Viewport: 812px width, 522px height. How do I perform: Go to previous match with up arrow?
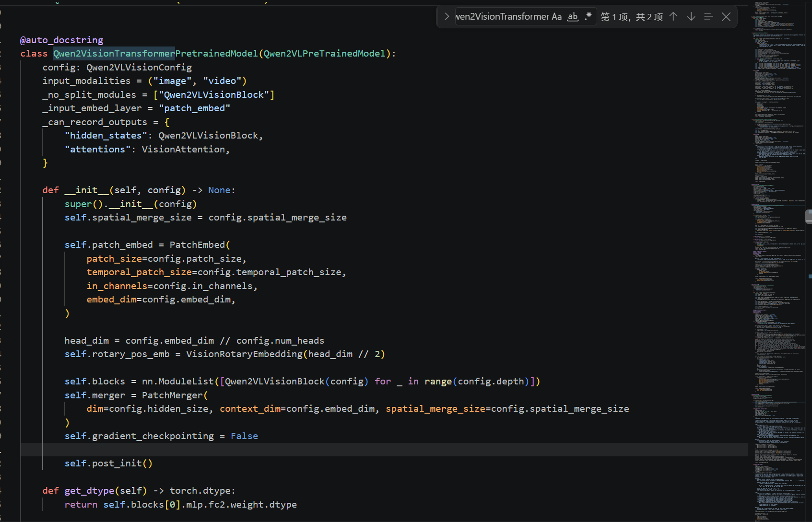pos(673,17)
